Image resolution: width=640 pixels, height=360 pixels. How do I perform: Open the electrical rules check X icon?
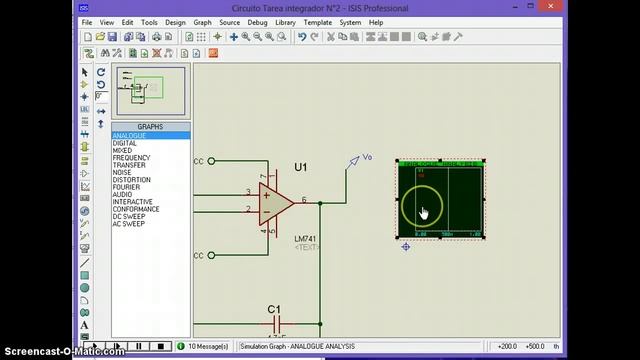[157, 53]
